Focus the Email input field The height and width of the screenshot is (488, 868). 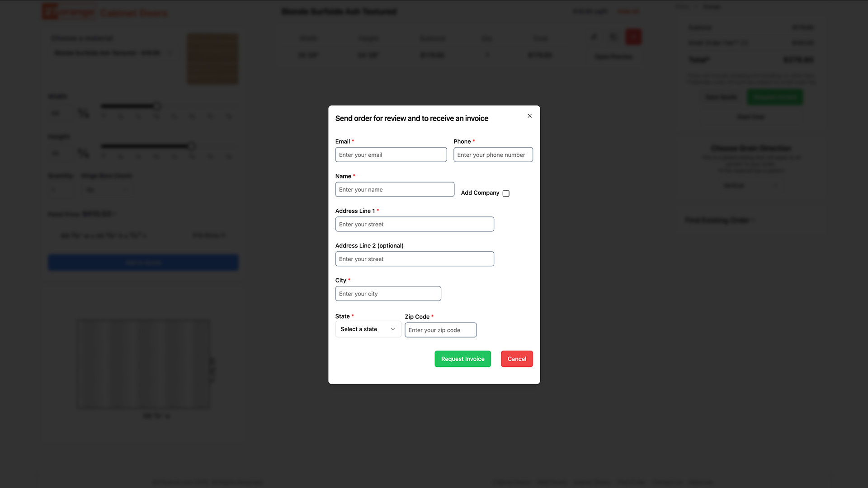(391, 155)
